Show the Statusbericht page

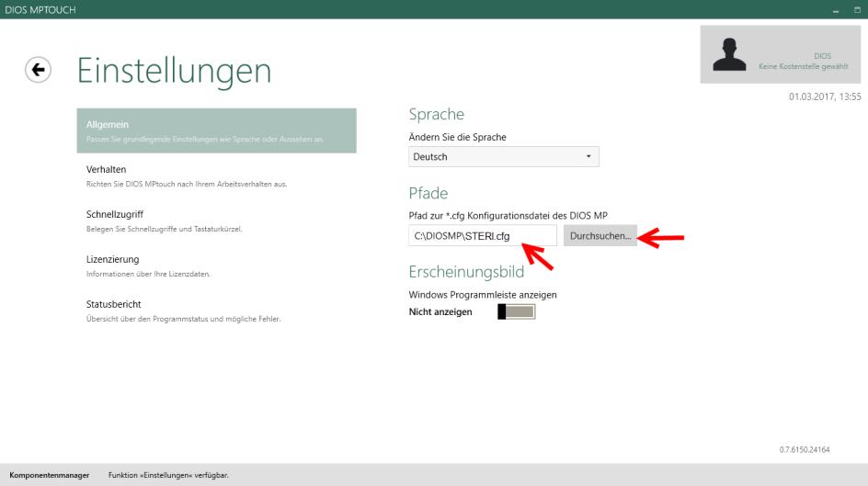(216, 311)
